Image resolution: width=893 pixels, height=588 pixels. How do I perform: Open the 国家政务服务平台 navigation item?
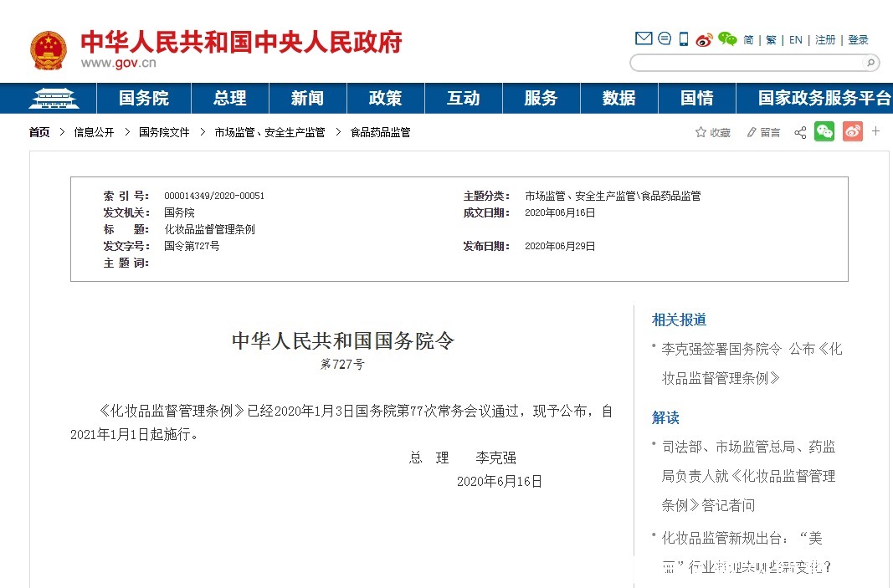click(x=824, y=99)
